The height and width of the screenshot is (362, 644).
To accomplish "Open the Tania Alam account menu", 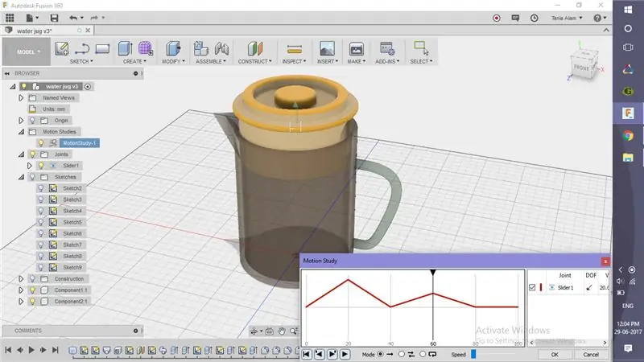I will (x=567, y=18).
